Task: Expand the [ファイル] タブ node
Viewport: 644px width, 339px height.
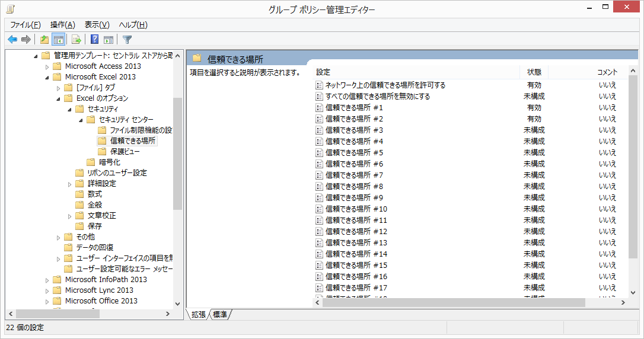Action: (58, 88)
